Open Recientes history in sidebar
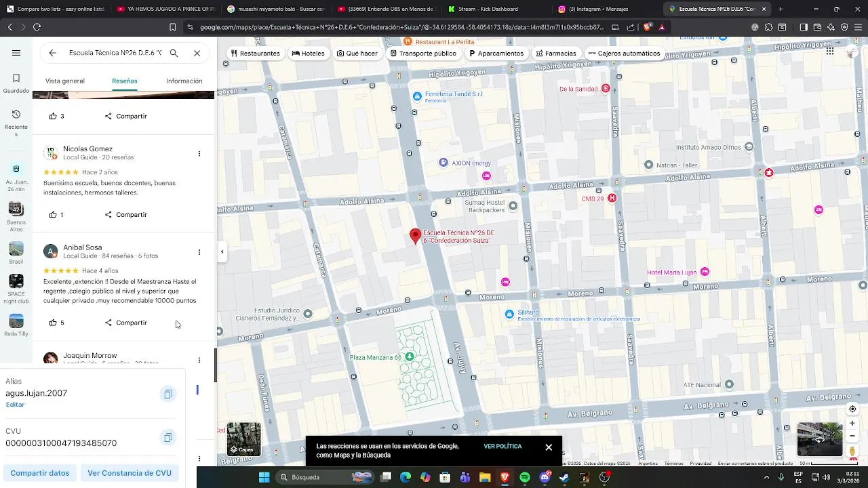868x488 pixels. click(x=16, y=123)
